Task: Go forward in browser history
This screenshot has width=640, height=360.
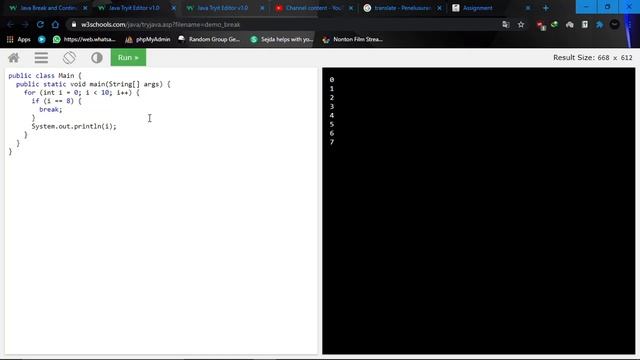Action: tap(25, 24)
